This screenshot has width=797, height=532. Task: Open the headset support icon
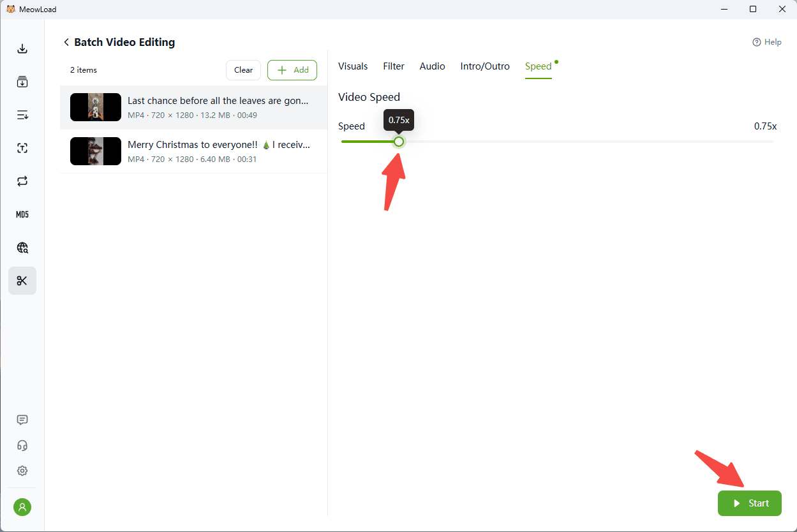[x=22, y=445]
